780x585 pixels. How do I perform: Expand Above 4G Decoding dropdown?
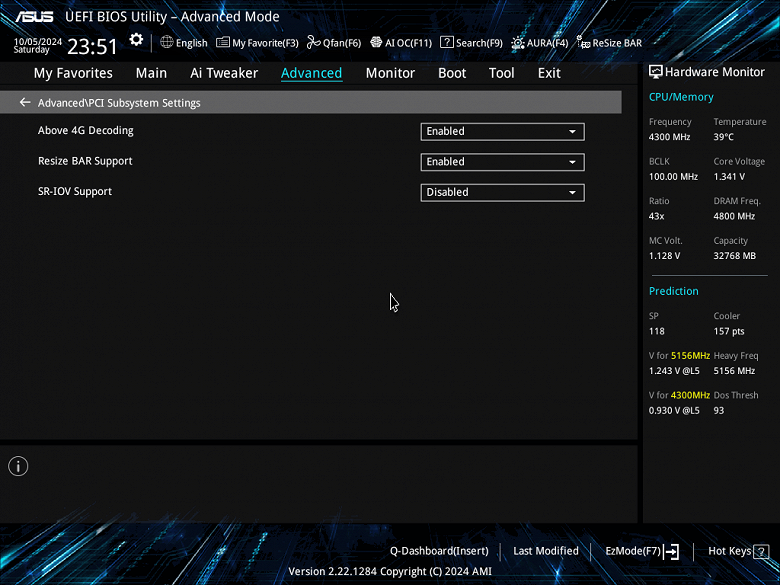pos(502,131)
